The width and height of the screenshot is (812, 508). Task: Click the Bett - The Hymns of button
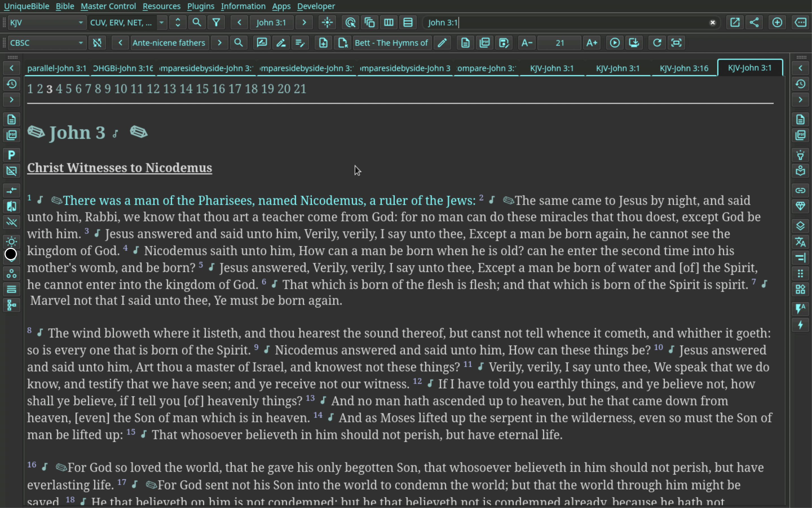click(392, 43)
